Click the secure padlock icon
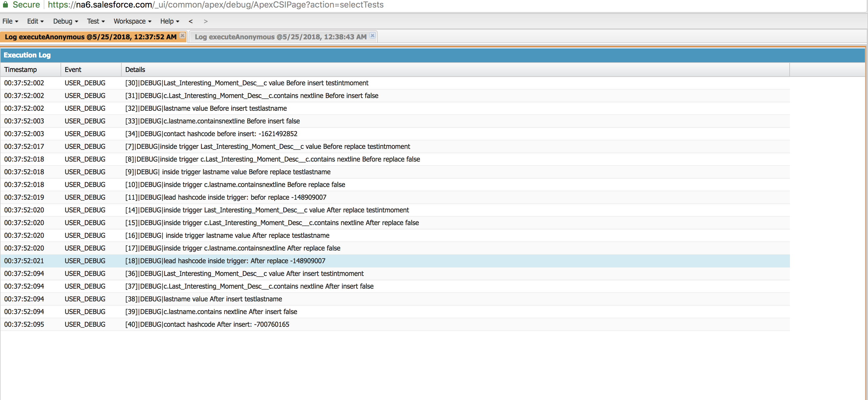This screenshot has height=400, width=868. (5, 4)
